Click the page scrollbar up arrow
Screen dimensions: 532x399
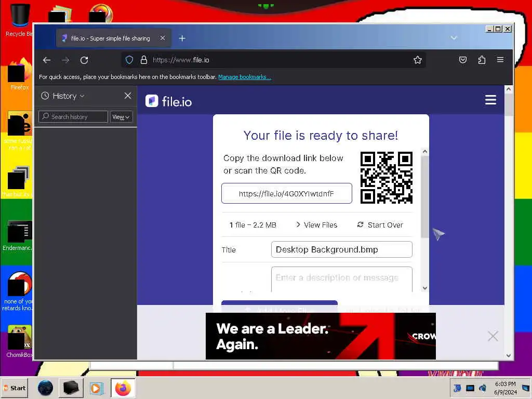point(508,89)
